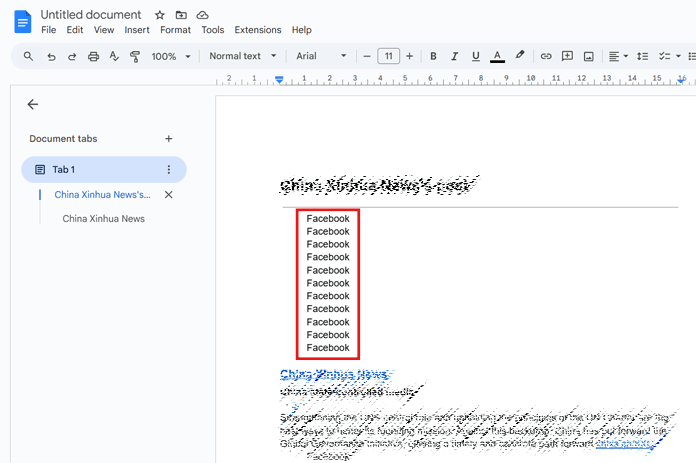Toggle bold formatting

pos(433,56)
